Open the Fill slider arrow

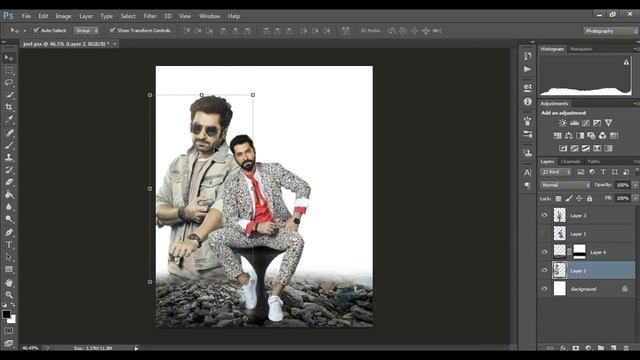(635, 198)
